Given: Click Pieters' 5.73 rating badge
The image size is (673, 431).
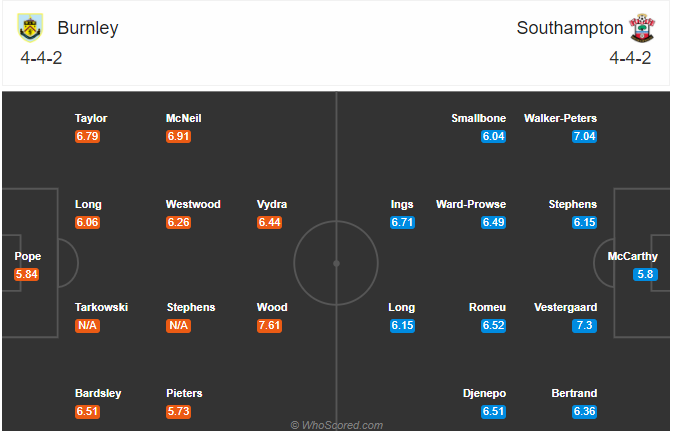Looking at the screenshot, I should click(179, 412).
